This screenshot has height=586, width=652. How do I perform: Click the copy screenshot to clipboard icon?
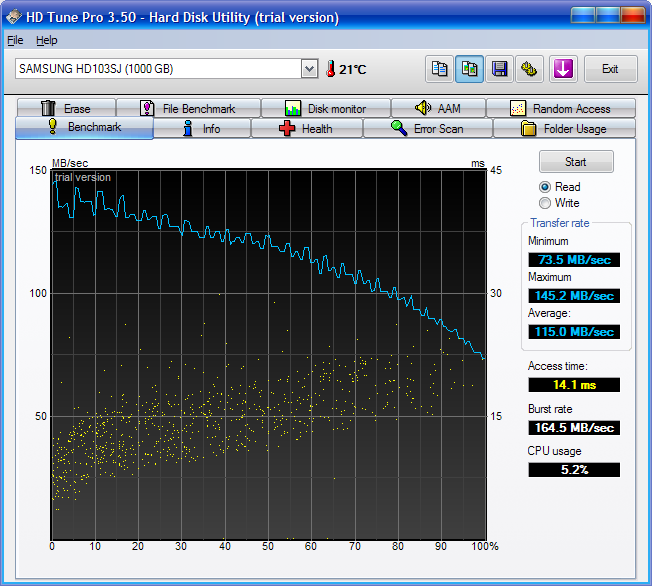[x=469, y=69]
